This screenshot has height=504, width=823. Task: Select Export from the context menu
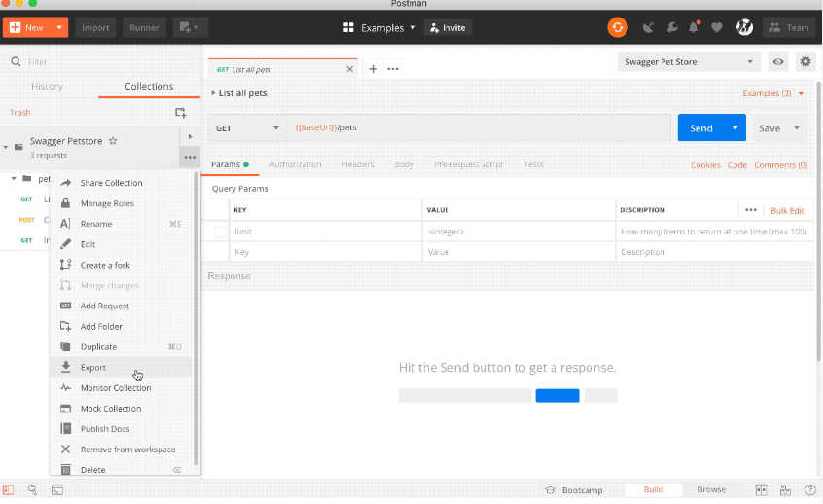(122, 367)
